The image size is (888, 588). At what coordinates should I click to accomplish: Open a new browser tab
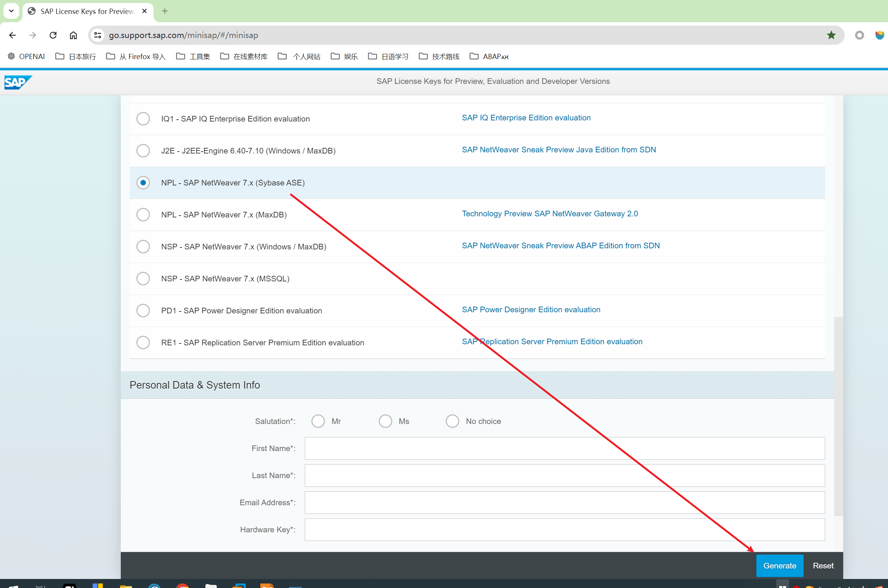point(165,11)
